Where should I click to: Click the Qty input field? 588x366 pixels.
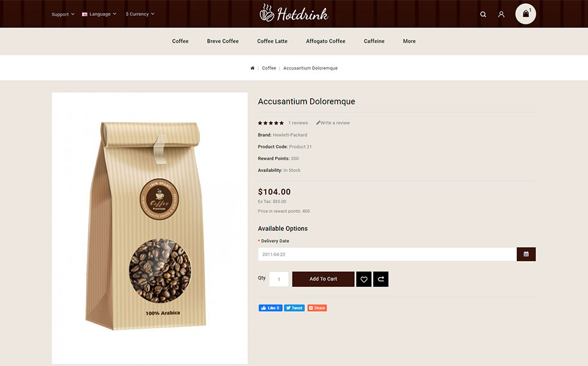[279, 279]
